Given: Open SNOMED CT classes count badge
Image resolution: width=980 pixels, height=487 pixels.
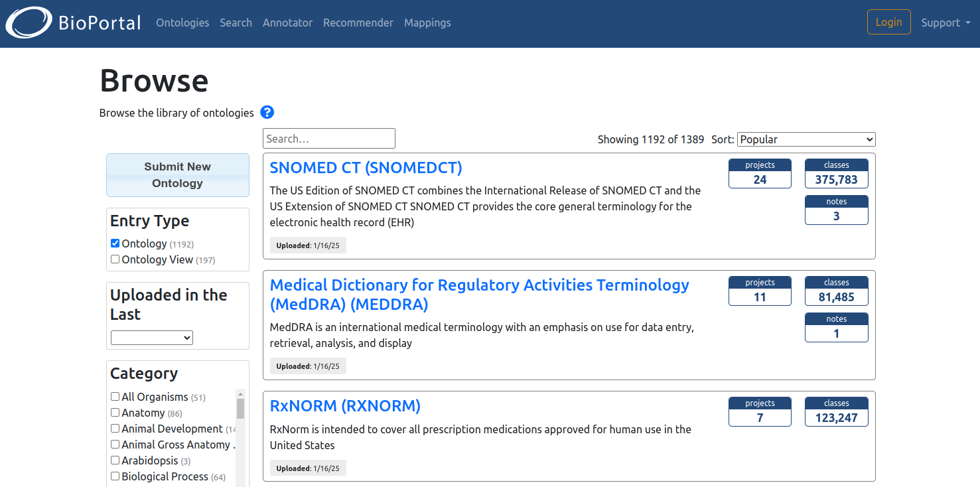Looking at the screenshot, I should click(x=836, y=174).
